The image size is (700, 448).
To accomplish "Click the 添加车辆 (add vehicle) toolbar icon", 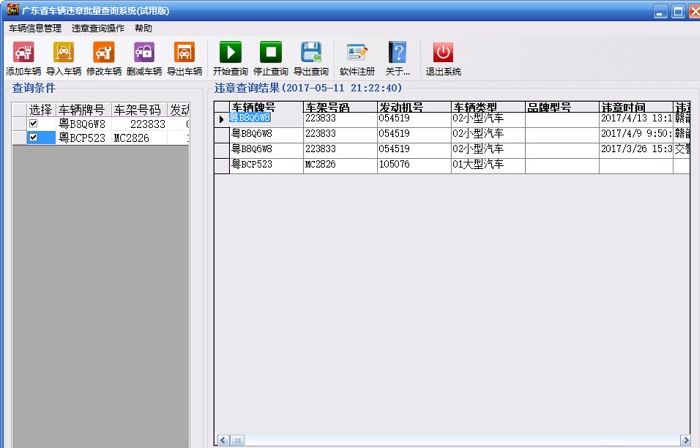I will point(23,53).
